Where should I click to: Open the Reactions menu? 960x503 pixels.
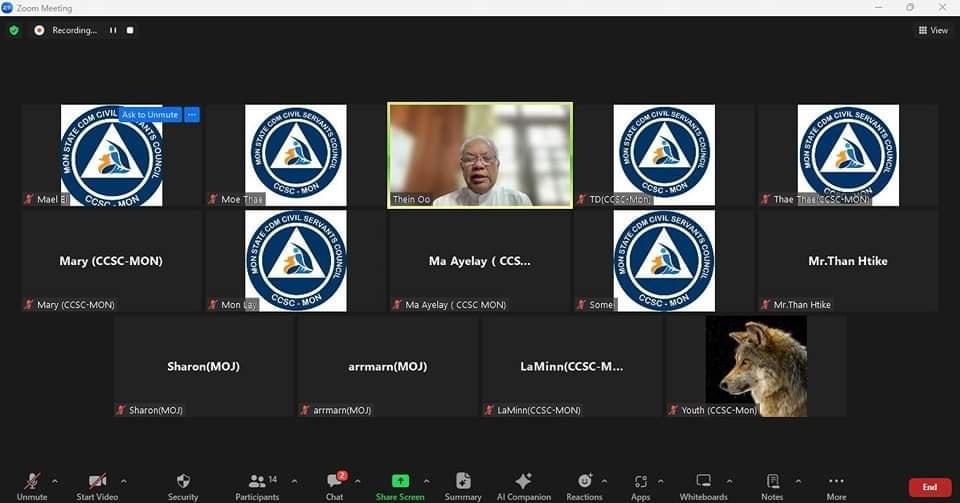coord(584,486)
